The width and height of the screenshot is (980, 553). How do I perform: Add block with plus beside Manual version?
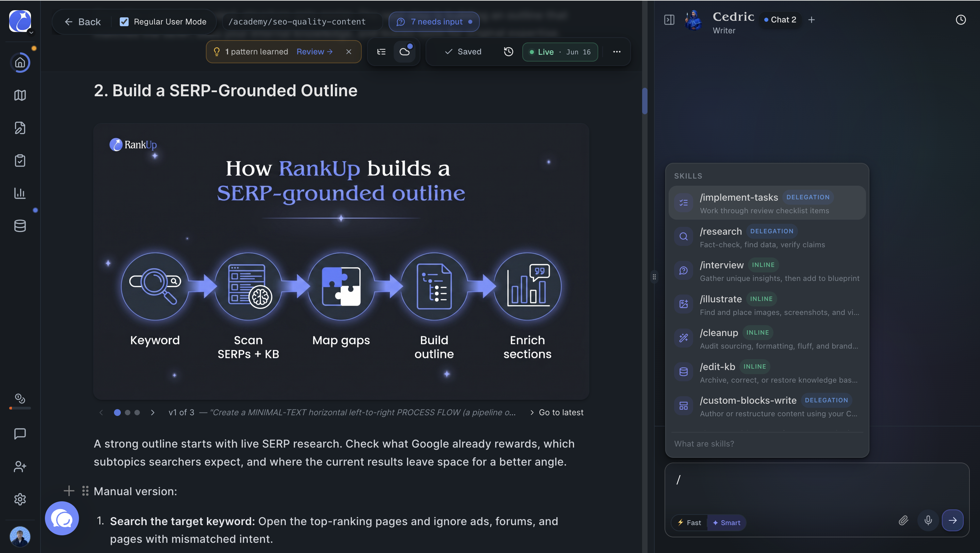[x=69, y=491]
